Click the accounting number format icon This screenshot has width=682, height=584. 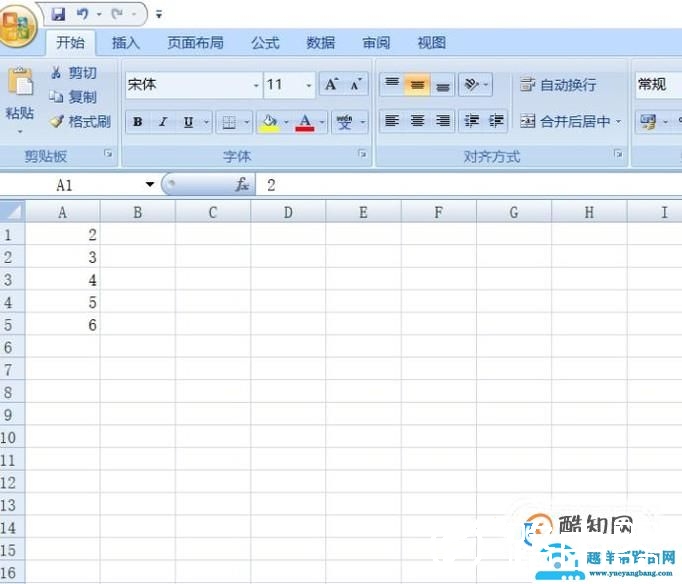648,122
